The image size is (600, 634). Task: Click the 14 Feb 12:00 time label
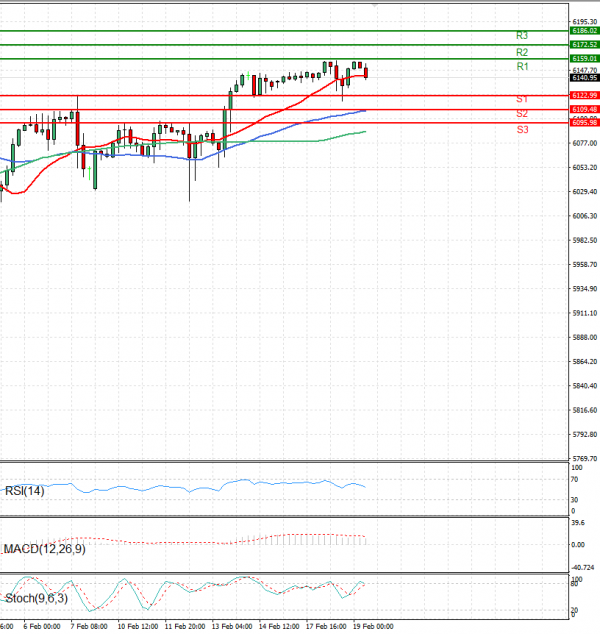coord(279,626)
